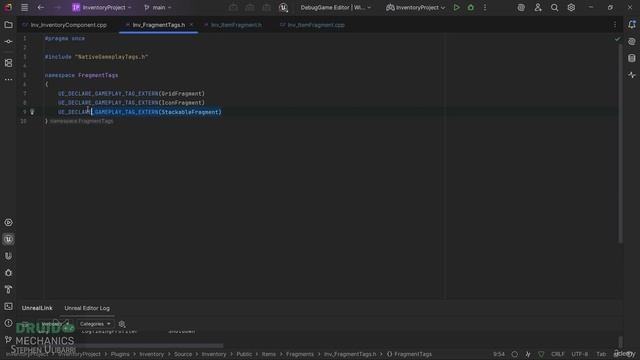The image size is (640, 360).
Task: Open the main hamburger menu
Action: click(24, 7)
